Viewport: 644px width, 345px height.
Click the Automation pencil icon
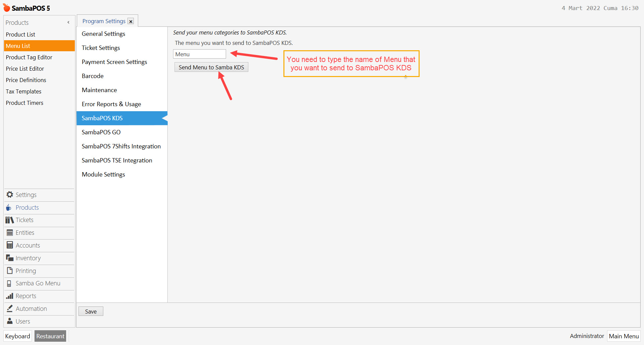[x=9, y=308]
